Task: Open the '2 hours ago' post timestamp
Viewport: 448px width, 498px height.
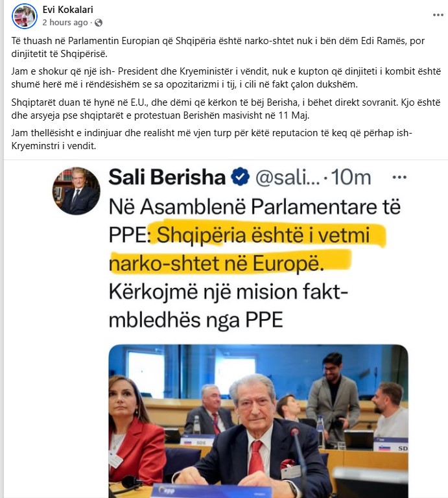Action: pyautogui.click(x=65, y=23)
